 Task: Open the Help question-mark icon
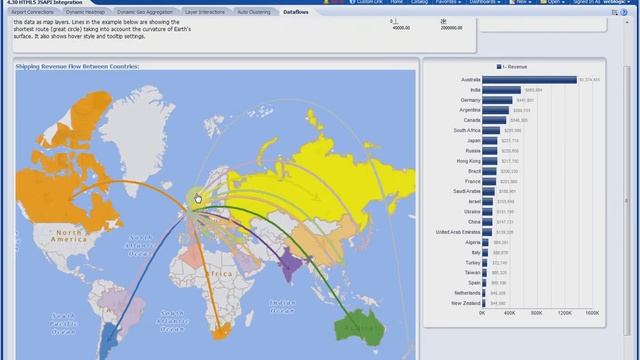pyautogui.click(x=624, y=13)
